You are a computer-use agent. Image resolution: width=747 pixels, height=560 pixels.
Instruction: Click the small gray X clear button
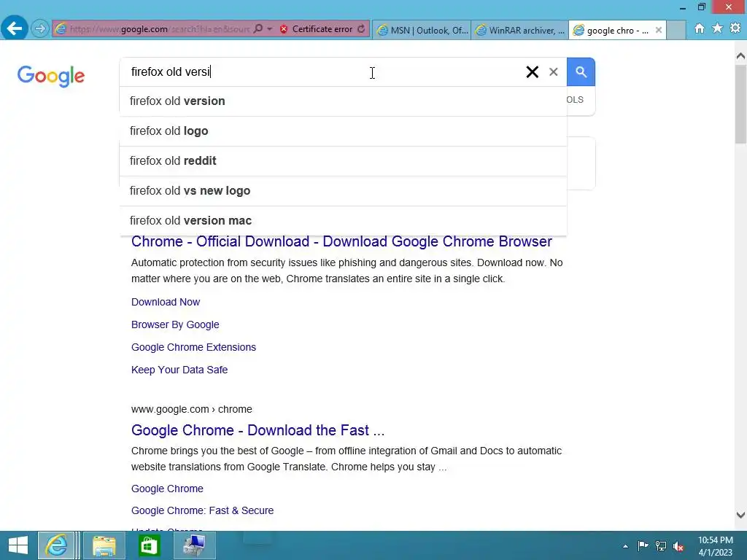(x=553, y=72)
